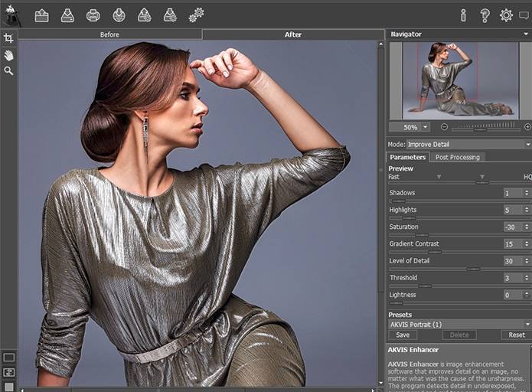Open Help question mark icon
This screenshot has width=532, height=392.
[x=485, y=15]
